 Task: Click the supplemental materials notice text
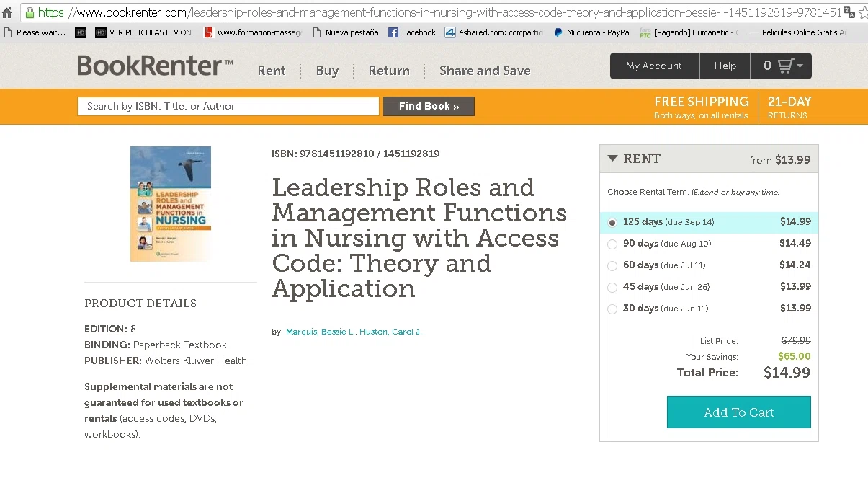tap(164, 410)
